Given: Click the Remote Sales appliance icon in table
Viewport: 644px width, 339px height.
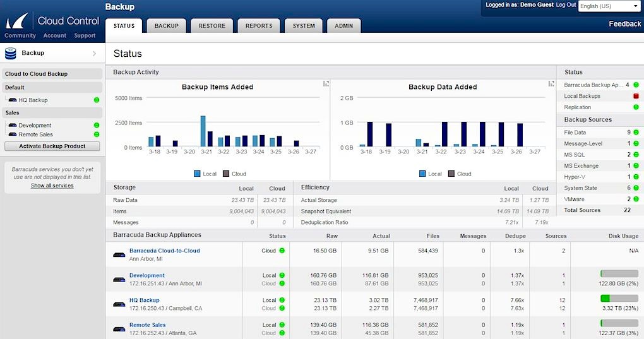Looking at the screenshot, I should [119, 329].
